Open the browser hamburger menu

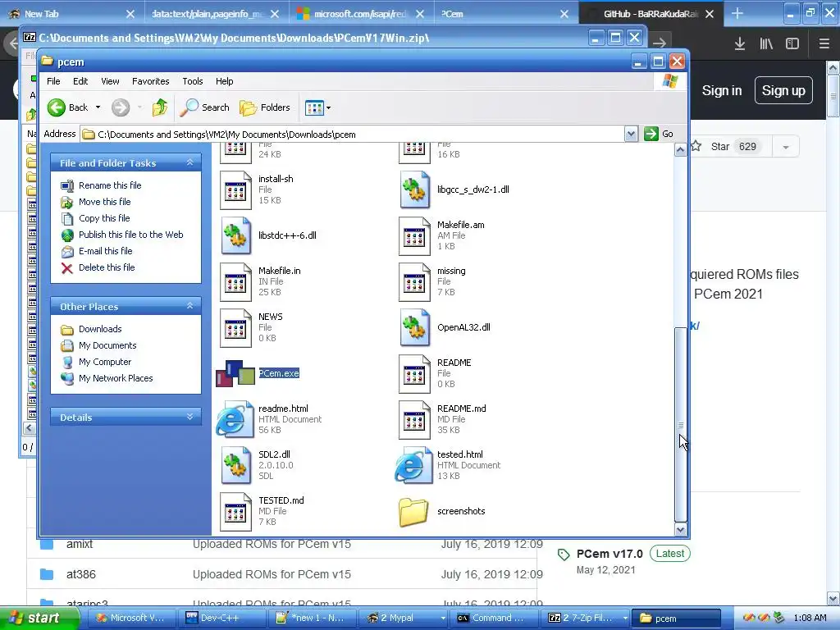point(824,44)
